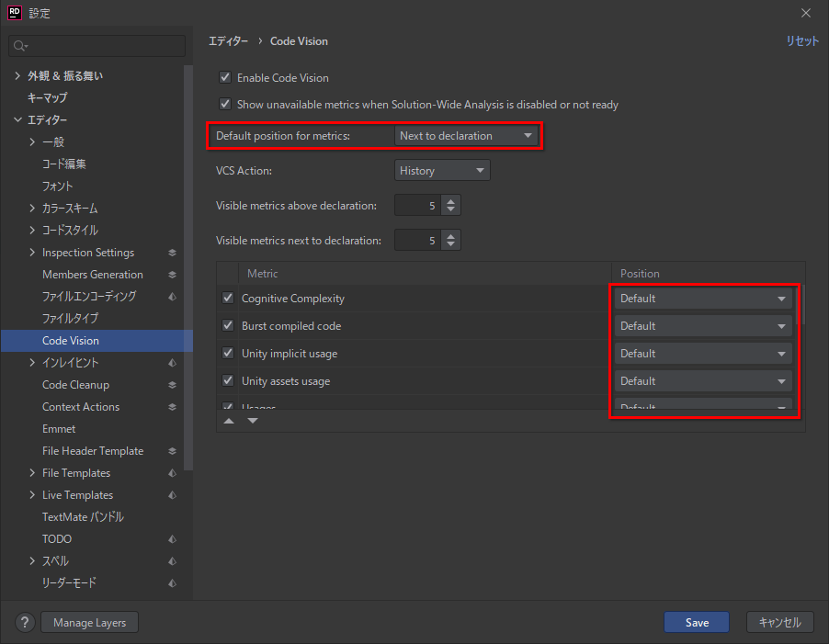Close the settings dialog

point(806,13)
